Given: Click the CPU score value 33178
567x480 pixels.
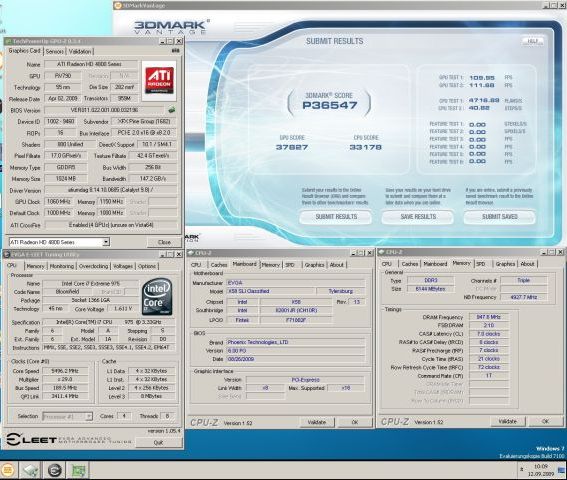Looking at the screenshot, I should tap(366, 147).
